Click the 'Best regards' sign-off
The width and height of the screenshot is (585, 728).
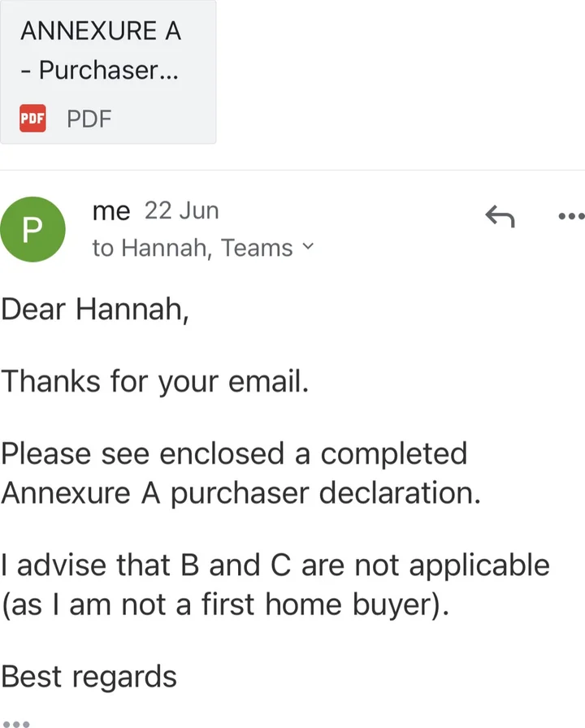(x=89, y=676)
